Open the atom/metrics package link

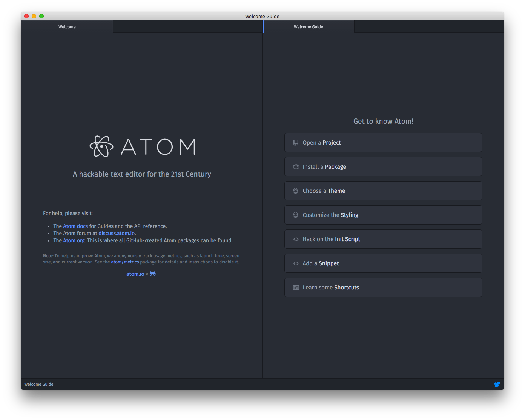click(125, 262)
